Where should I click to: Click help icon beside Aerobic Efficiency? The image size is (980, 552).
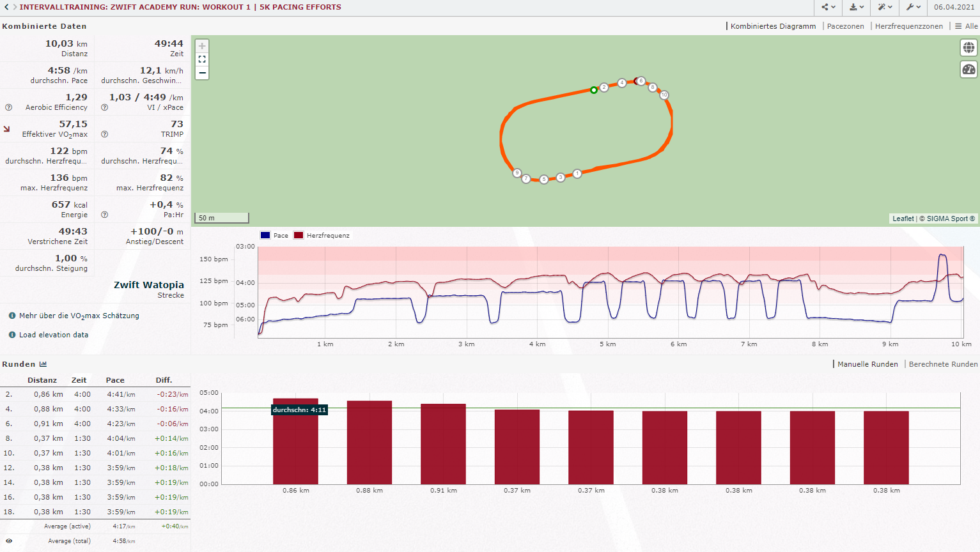click(x=9, y=107)
